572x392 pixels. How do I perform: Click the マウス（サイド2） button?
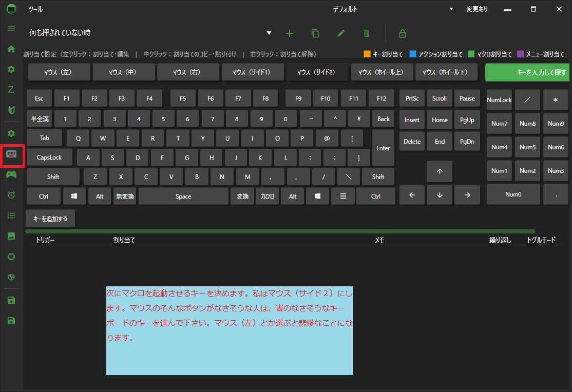(316, 72)
